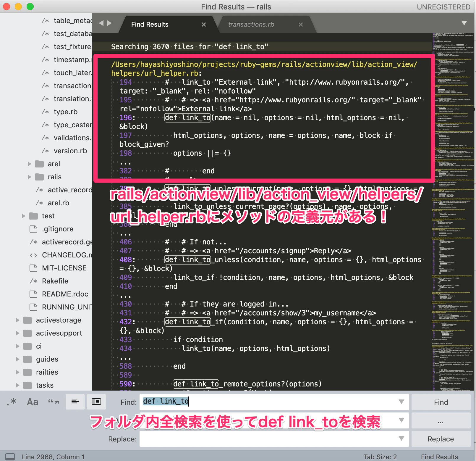476x461 pixels.
Task: Click the ellipsis location button
Action: pyautogui.click(x=441, y=420)
